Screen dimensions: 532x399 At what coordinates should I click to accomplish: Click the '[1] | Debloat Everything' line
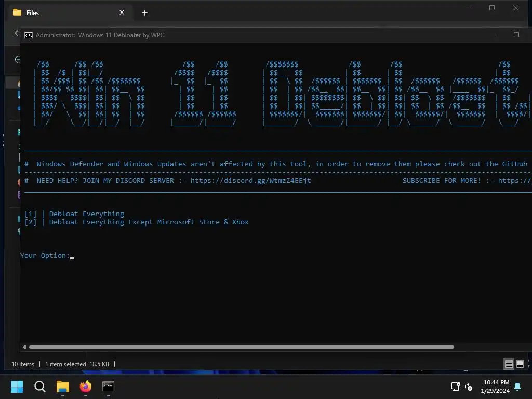[x=74, y=214]
